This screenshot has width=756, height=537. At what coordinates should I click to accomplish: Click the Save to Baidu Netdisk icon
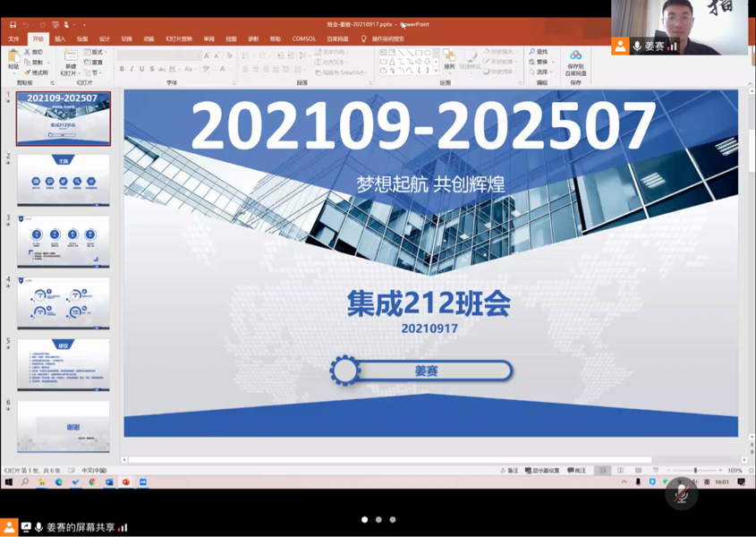(x=575, y=61)
